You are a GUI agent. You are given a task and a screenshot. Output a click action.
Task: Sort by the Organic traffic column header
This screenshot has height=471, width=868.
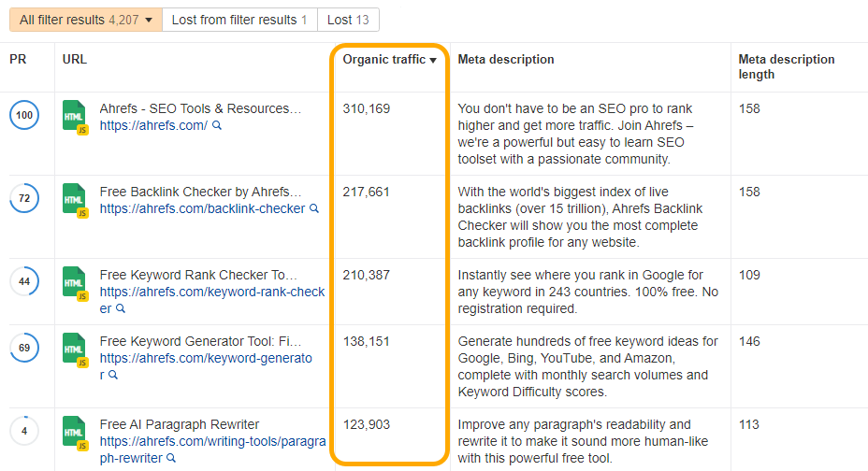pos(389,60)
